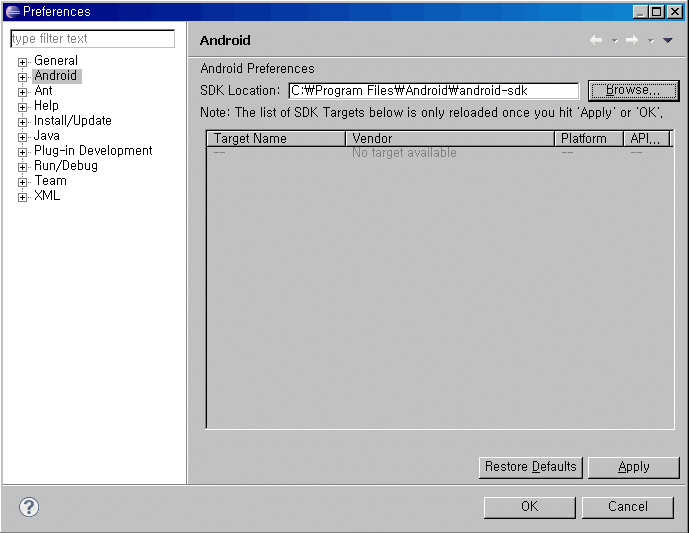Expand the Run/Debug tree node
Screen dimensions: 689x533
[22, 167]
